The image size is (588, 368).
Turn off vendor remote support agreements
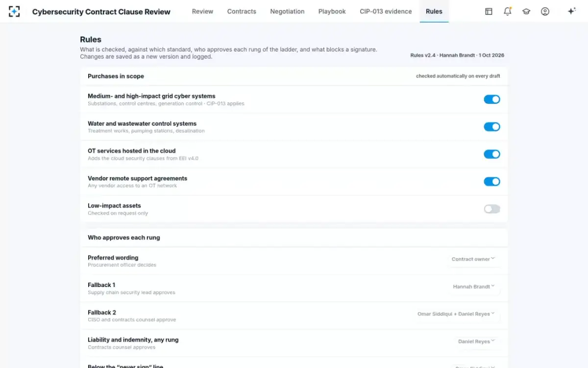492,182
